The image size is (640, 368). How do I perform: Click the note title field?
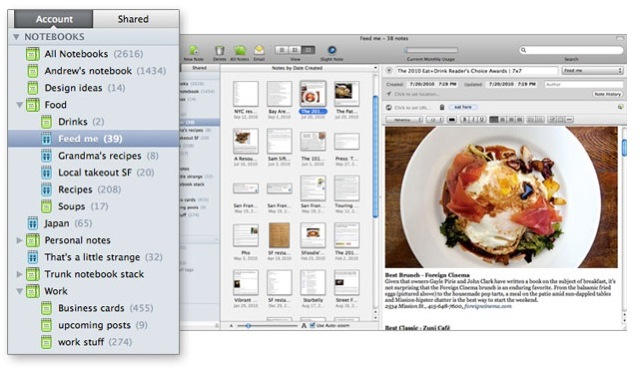[476, 71]
